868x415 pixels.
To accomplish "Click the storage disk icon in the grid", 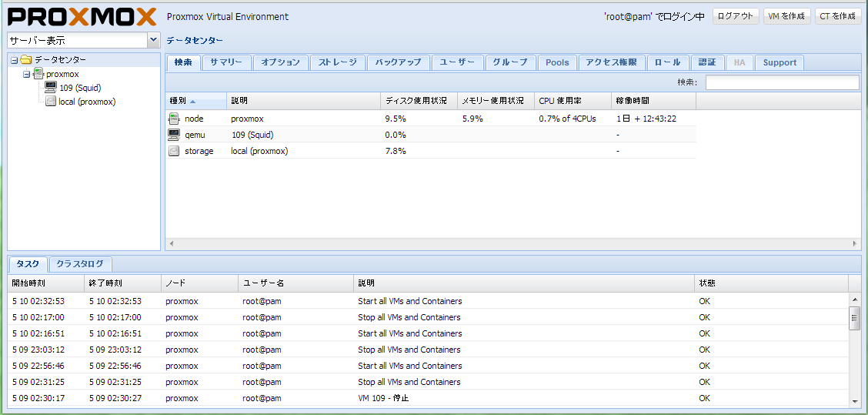I will [174, 151].
